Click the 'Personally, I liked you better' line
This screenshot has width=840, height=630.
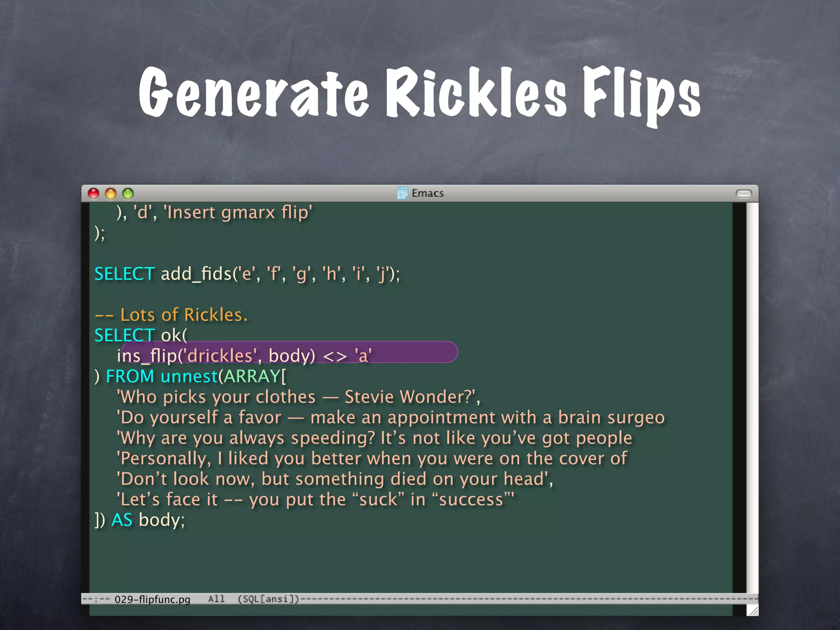coord(372,458)
